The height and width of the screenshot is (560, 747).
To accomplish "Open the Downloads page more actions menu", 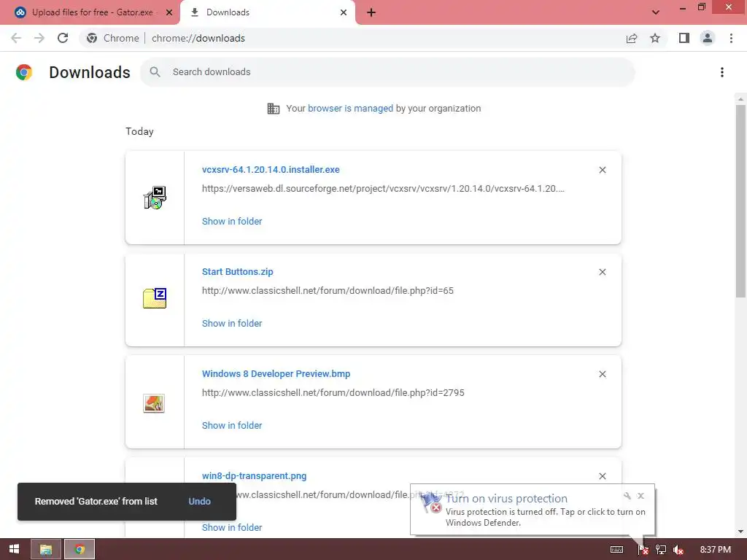I will pos(722,72).
